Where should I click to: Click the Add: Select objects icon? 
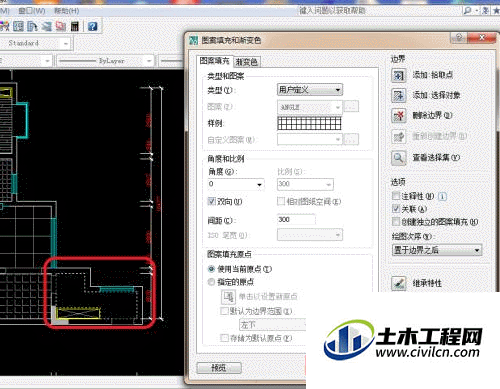coord(398,96)
